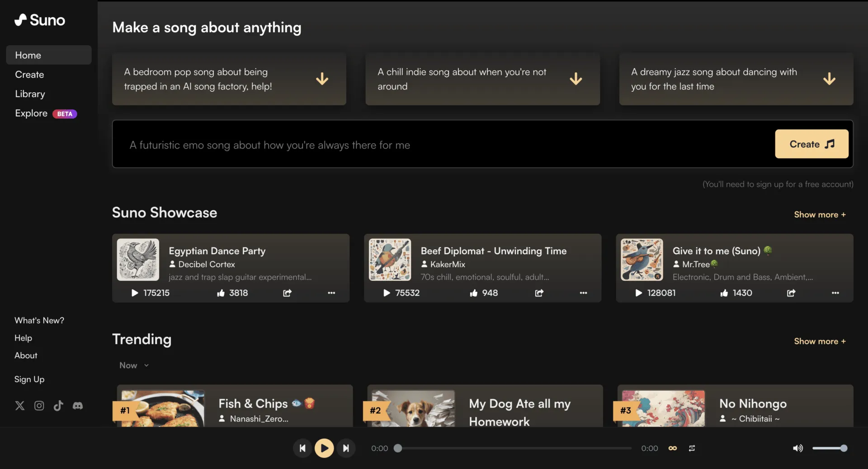This screenshot has width=868, height=469.
Task: Open Egyptian Dance Party cover thumbnail
Action: click(138, 260)
